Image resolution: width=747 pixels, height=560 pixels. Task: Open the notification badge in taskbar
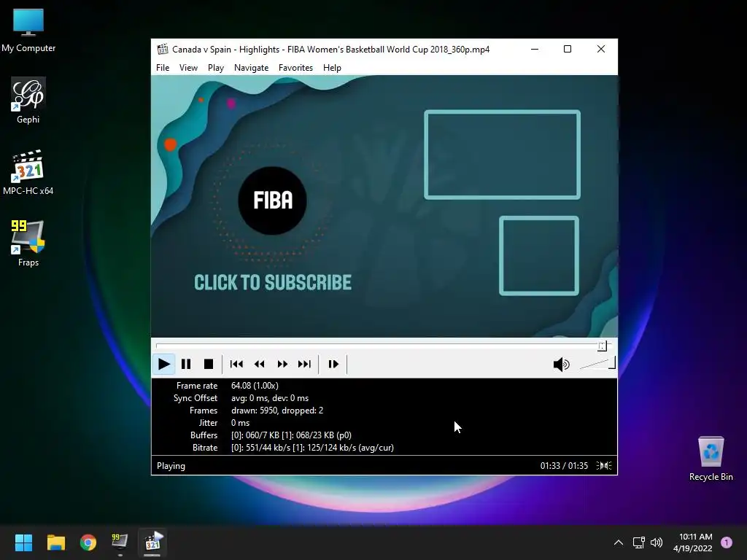(x=727, y=542)
